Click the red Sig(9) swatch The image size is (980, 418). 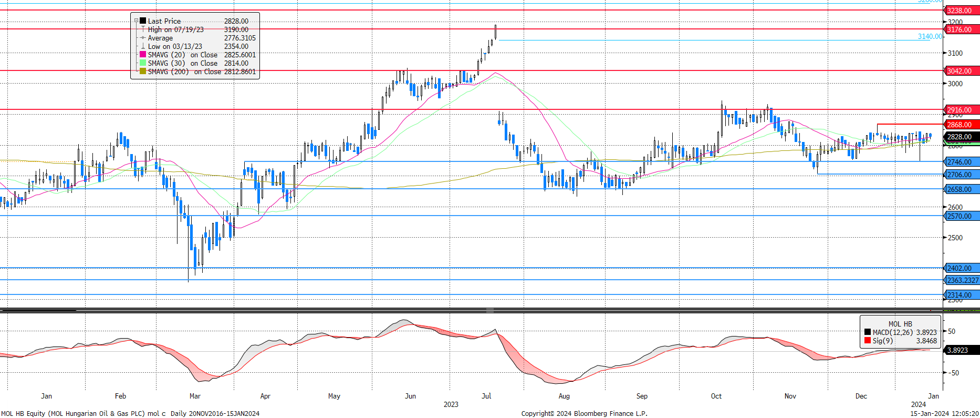868,341
